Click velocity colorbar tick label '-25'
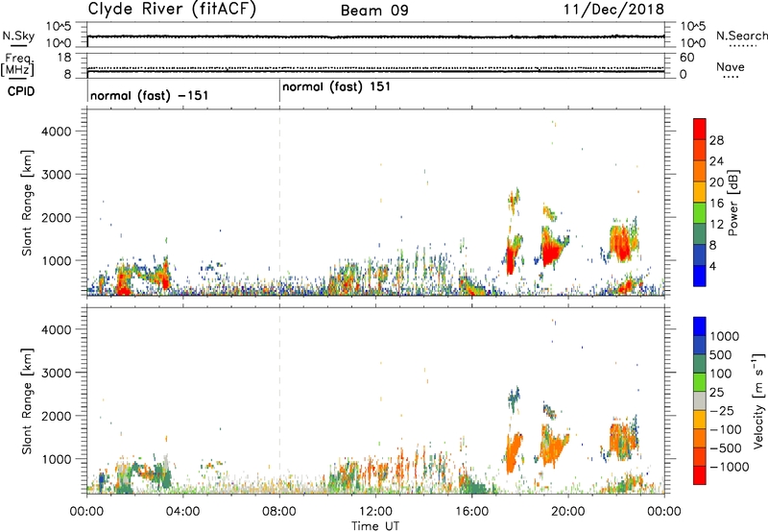Image resolution: width=768 pixels, height=532 pixels. 722,410
